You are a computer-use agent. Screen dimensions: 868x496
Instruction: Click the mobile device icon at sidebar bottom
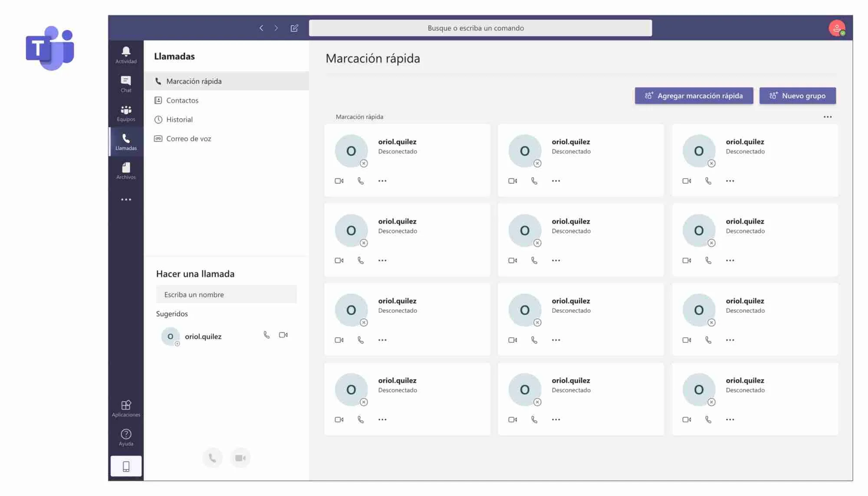point(126,466)
